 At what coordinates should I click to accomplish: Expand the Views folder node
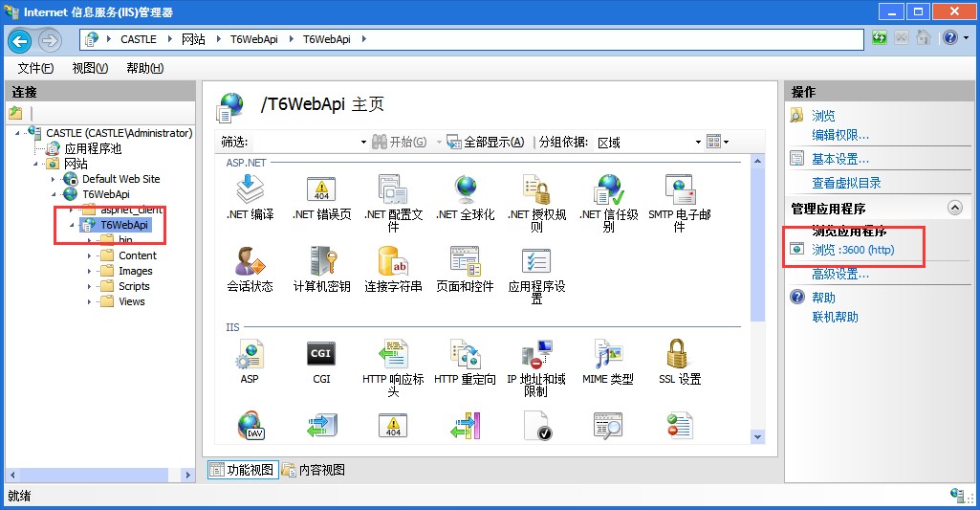(89, 301)
